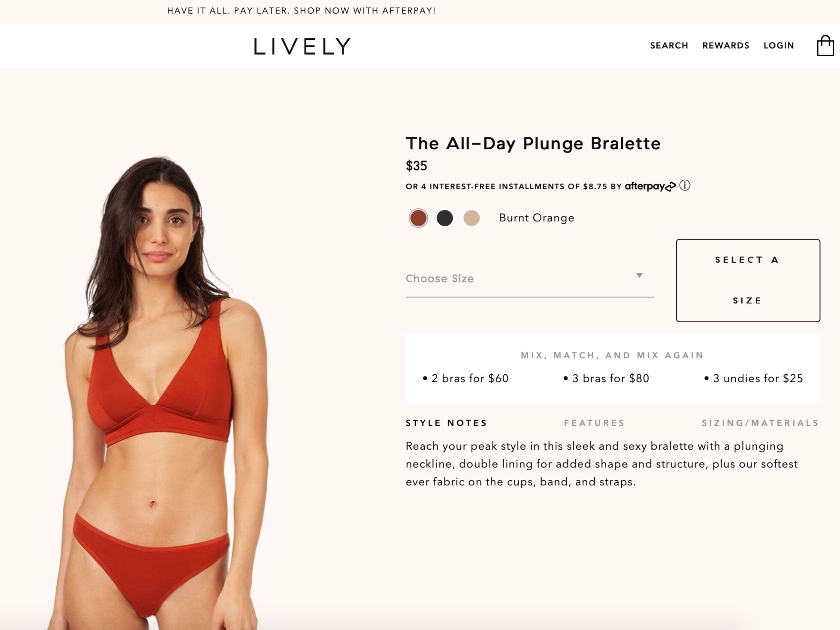
Task: Click the LIVELY logo
Action: coord(302,46)
